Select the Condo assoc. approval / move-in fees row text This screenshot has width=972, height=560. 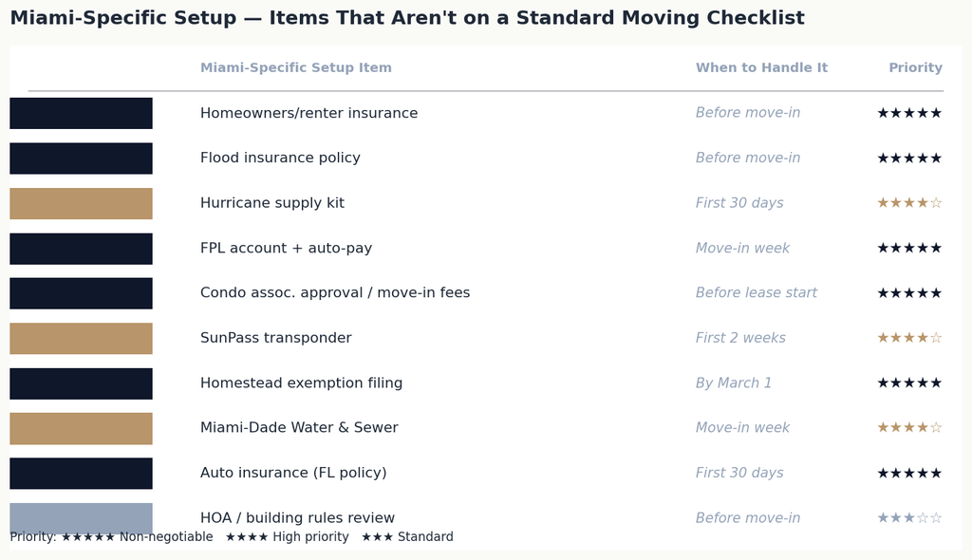pyautogui.click(x=335, y=292)
